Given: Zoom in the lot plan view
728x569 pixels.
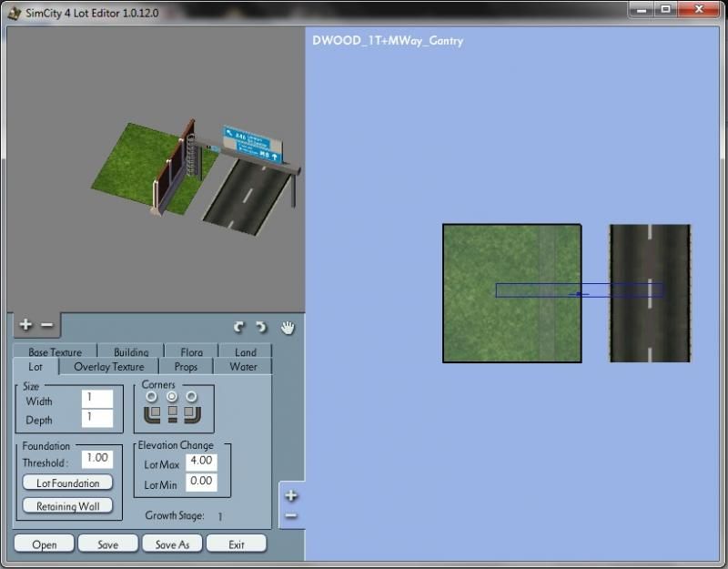Looking at the screenshot, I should pyautogui.click(x=291, y=495).
